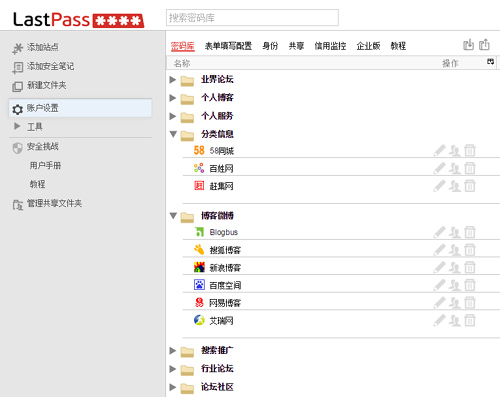500x397 pixels.
Task: Click the 百度空间 paw site icon
Action: (x=199, y=285)
